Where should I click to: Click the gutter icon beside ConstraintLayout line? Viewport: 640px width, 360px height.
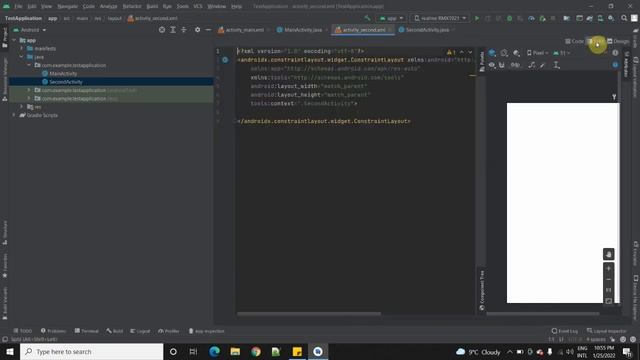point(225,60)
